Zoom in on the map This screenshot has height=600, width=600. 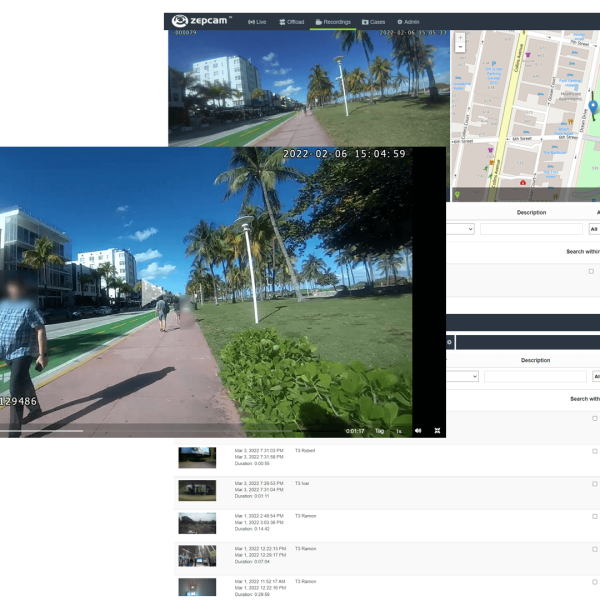(459, 36)
